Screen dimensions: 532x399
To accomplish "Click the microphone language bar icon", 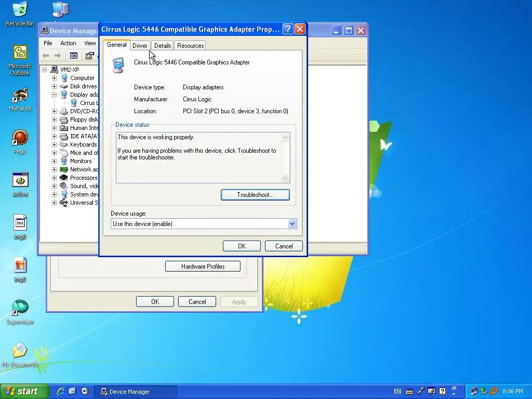I will click(x=421, y=391).
